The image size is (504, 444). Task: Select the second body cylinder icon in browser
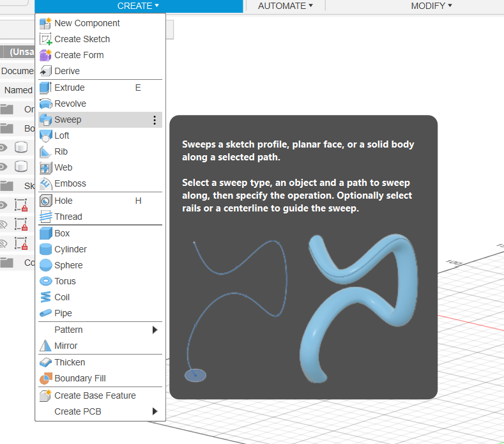point(21,167)
